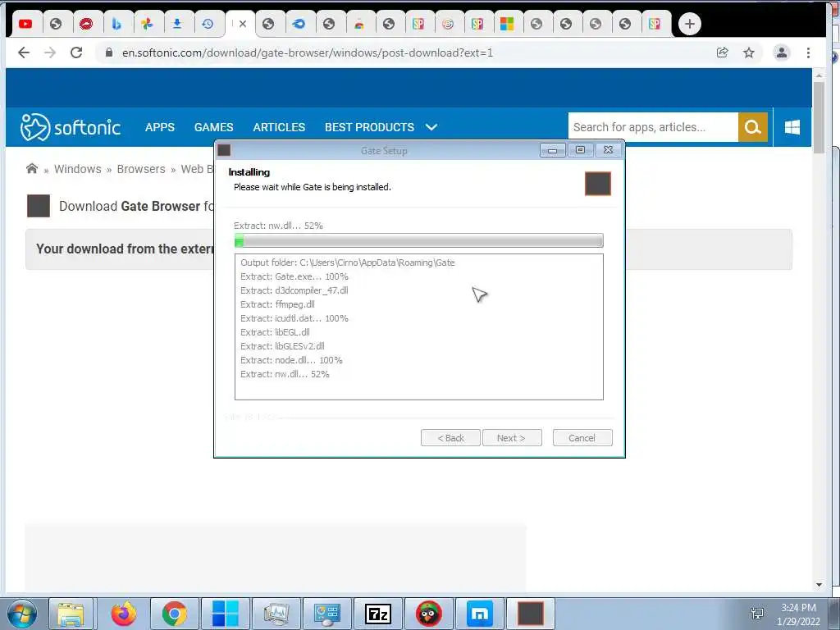
Task: Click the Softonic search field
Action: (653, 127)
